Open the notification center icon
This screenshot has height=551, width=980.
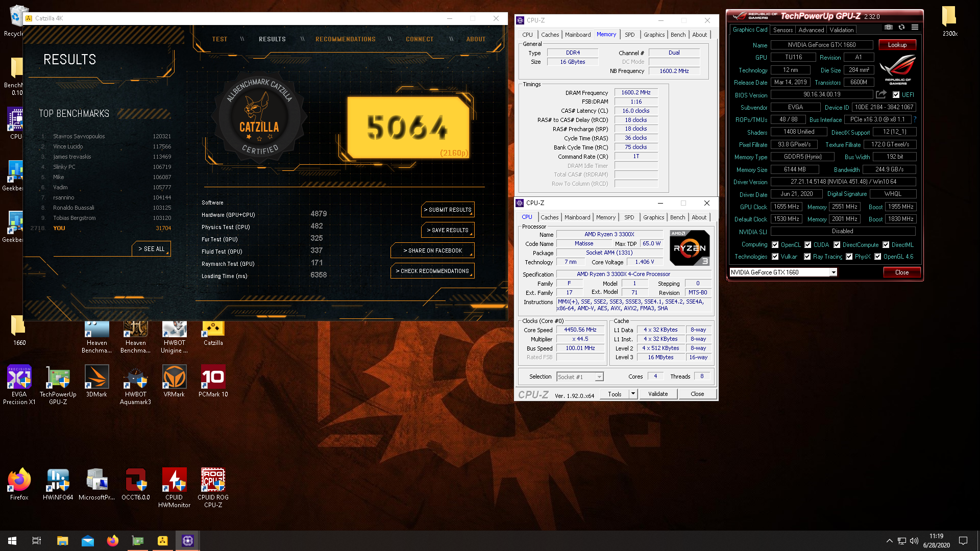pos(963,541)
